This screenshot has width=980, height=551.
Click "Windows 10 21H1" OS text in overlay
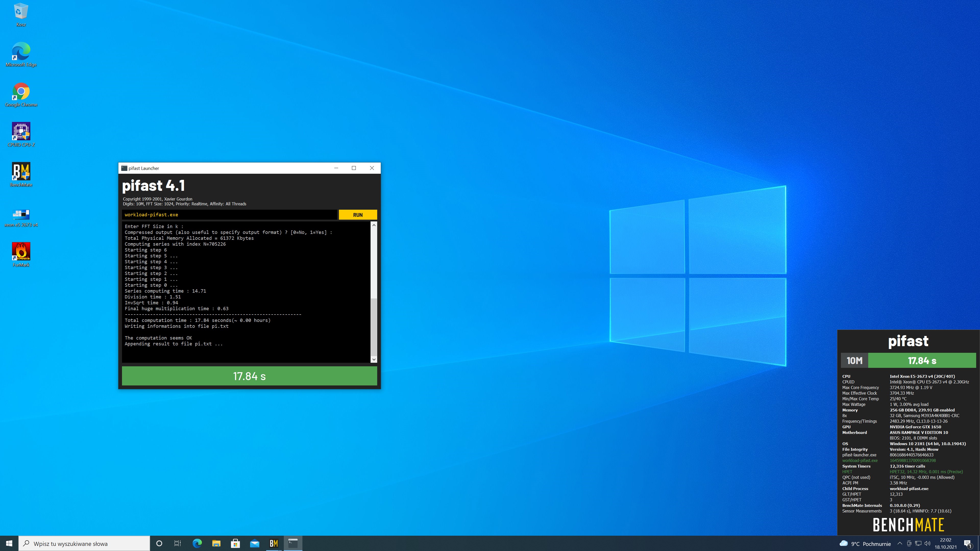coord(927,444)
